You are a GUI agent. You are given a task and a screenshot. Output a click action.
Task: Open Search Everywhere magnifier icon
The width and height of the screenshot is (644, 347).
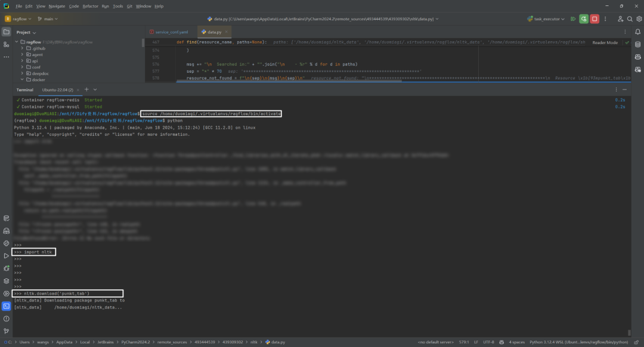(x=630, y=19)
